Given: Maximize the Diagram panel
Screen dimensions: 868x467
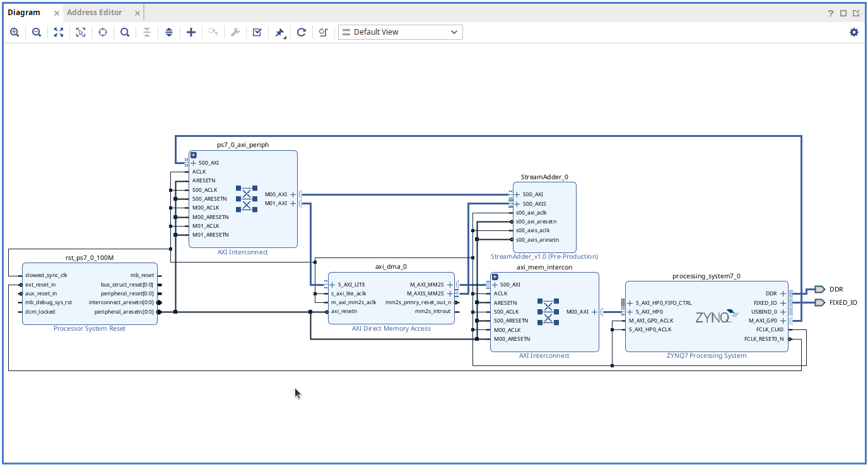Looking at the screenshot, I should click(x=843, y=13).
